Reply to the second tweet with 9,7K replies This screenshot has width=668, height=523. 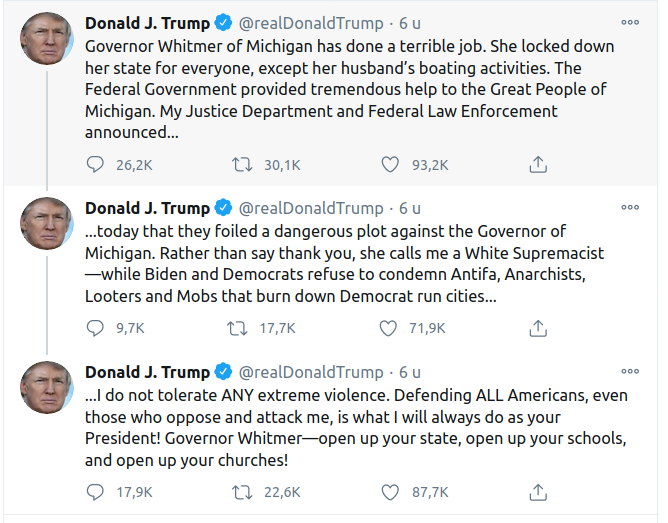coord(95,328)
